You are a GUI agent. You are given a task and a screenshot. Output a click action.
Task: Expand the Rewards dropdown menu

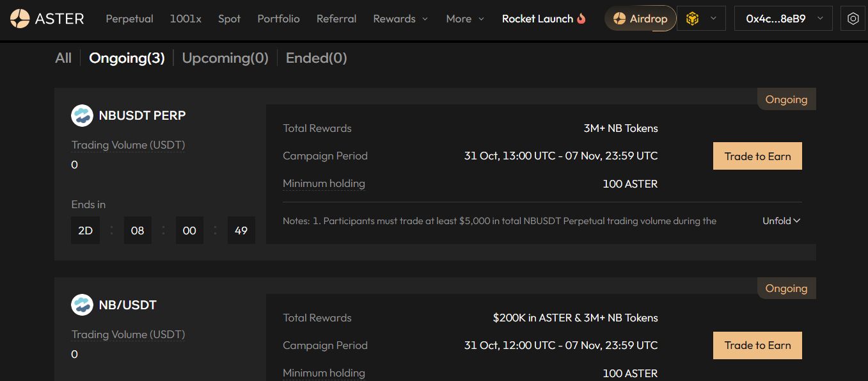coord(400,19)
